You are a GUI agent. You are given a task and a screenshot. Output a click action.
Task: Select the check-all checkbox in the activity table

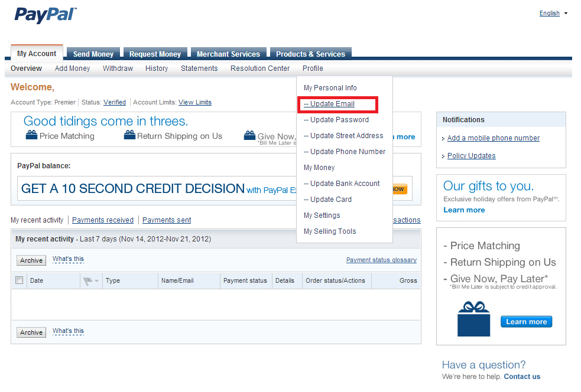[18, 280]
